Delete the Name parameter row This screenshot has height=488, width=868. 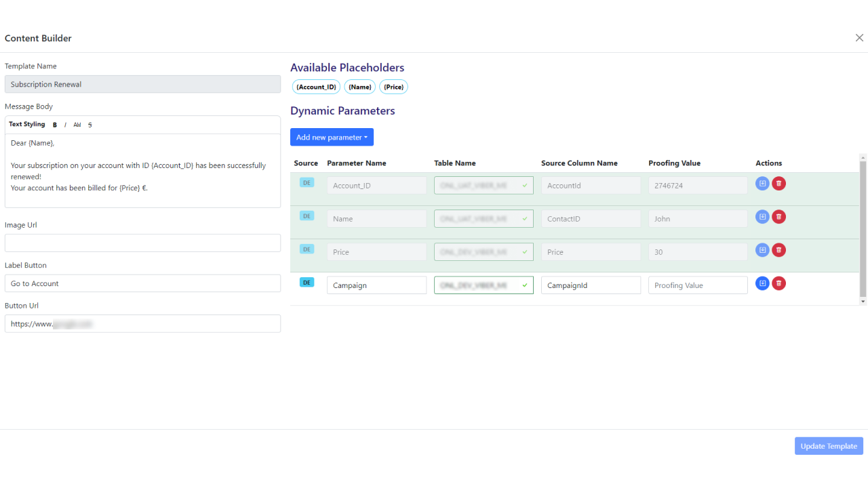(x=778, y=217)
